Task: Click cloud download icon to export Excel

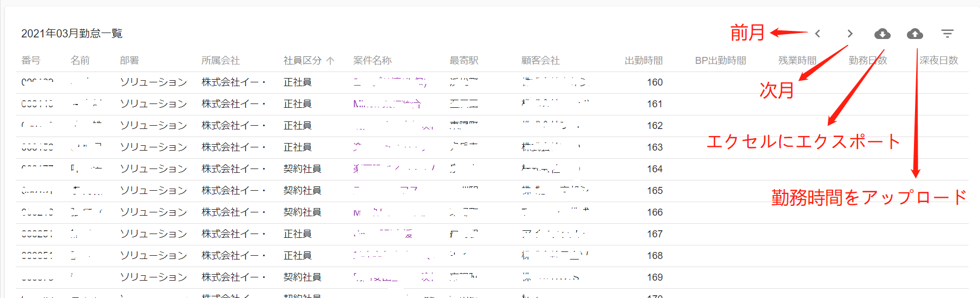Action: click(x=882, y=34)
